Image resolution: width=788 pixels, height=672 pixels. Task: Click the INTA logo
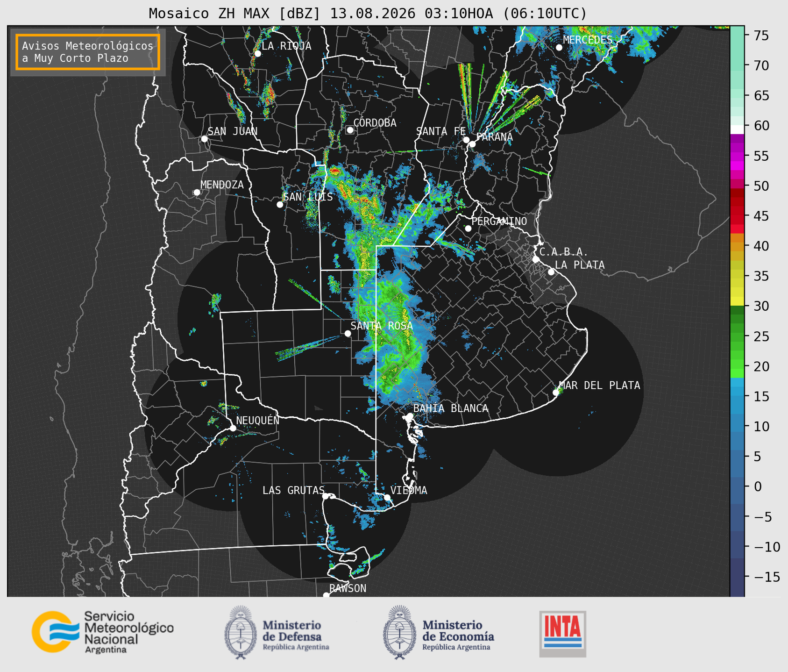point(563,634)
